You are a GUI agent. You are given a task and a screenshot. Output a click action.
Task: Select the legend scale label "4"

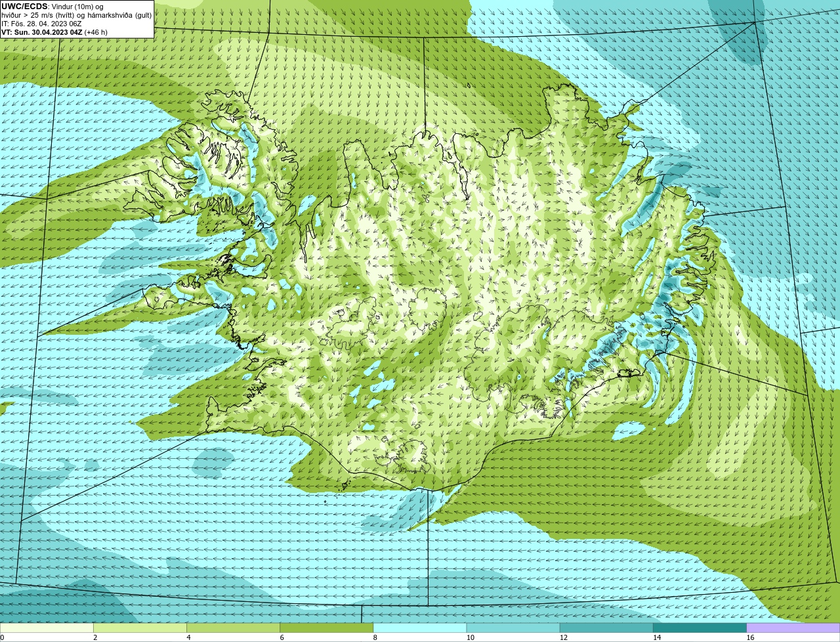188,637
